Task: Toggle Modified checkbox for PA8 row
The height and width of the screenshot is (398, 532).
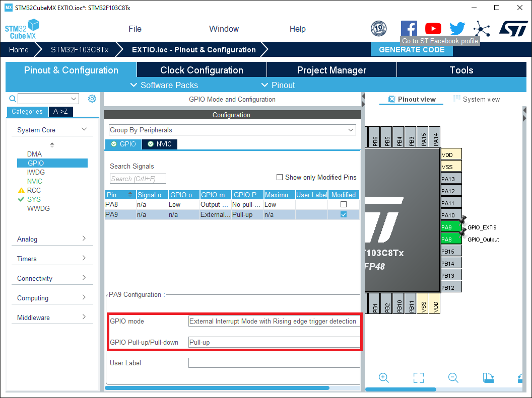Action: [344, 204]
